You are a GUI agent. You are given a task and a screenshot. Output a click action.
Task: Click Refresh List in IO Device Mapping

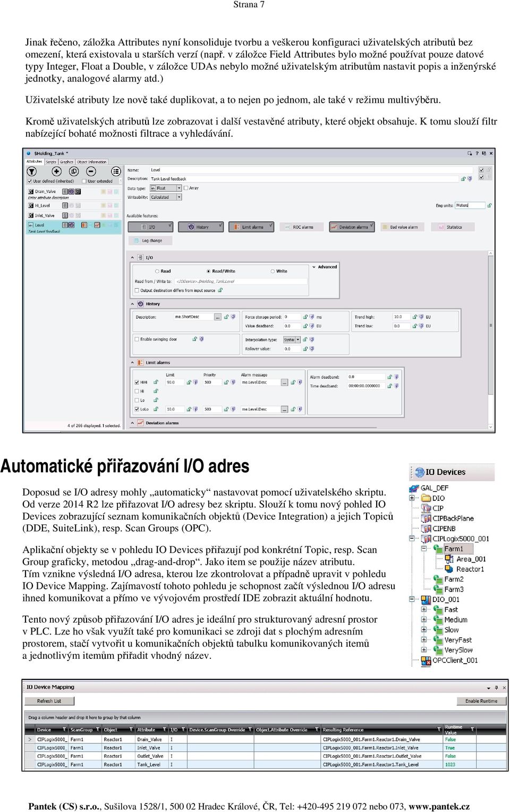click(49, 701)
